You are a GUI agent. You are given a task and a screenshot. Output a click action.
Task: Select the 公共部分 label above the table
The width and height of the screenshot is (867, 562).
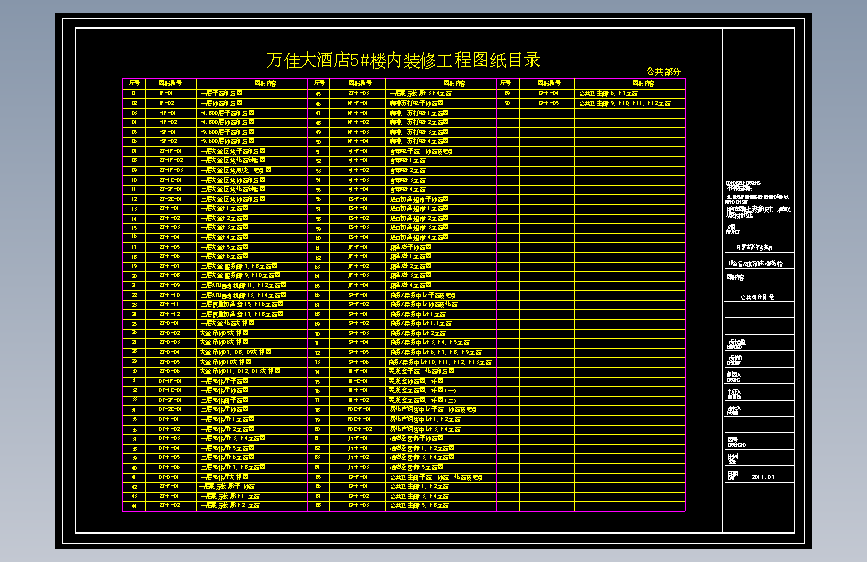pos(664,72)
